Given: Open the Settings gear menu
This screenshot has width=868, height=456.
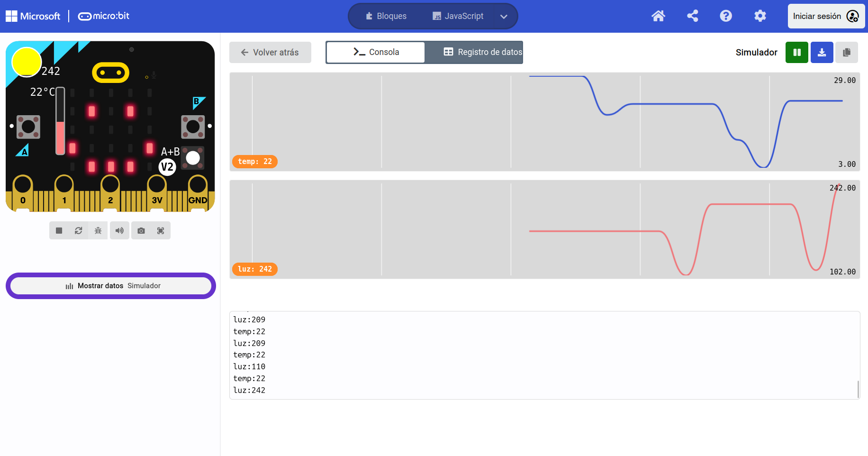Looking at the screenshot, I should click(x=760, y=16).
